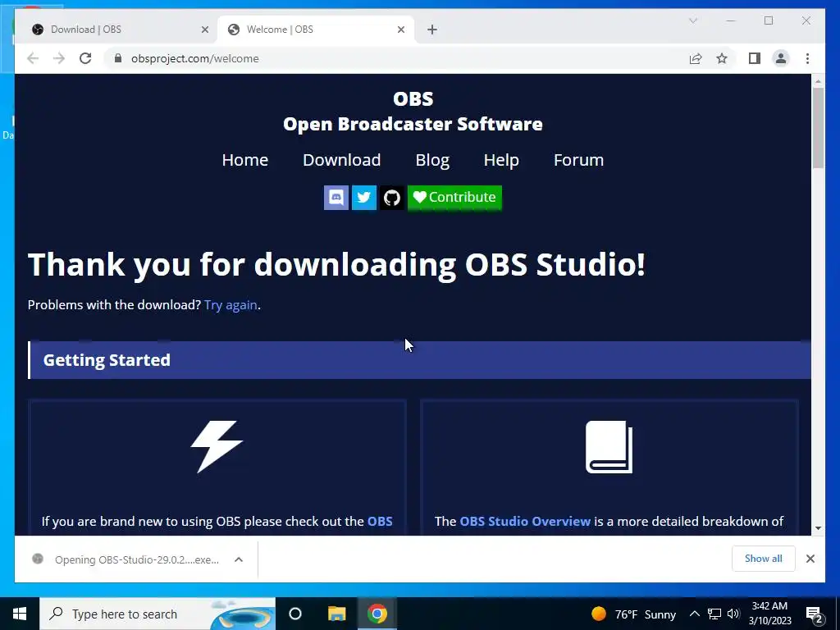The width and height of the screenshot is (840, 630).
Task: Click the network status tray icon
Action: [714, 614]
